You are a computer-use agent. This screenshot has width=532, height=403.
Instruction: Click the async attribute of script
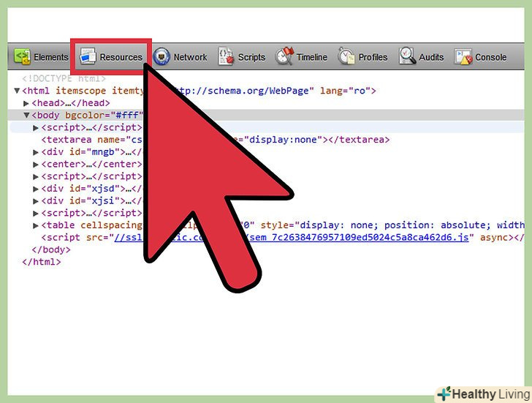point(494,237)
